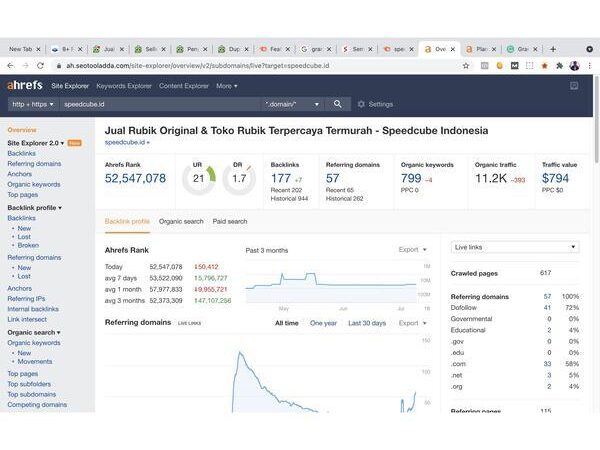Viewport: 600px width, 450px height.
Task: Select the All time range
Action: coord(286,323)
